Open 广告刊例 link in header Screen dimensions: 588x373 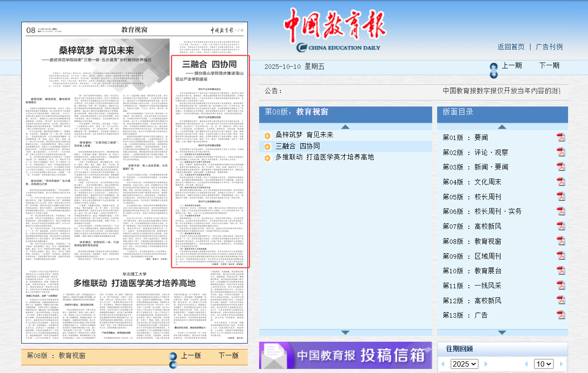click(x=549, y=47)
